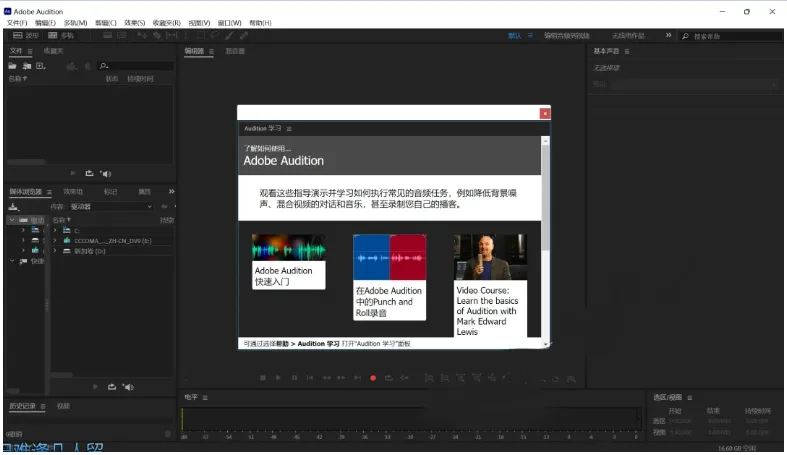This screenshot has height=455, width=787.
Task: Switch to the 视频 tab
Action: [x=63, y=406]
